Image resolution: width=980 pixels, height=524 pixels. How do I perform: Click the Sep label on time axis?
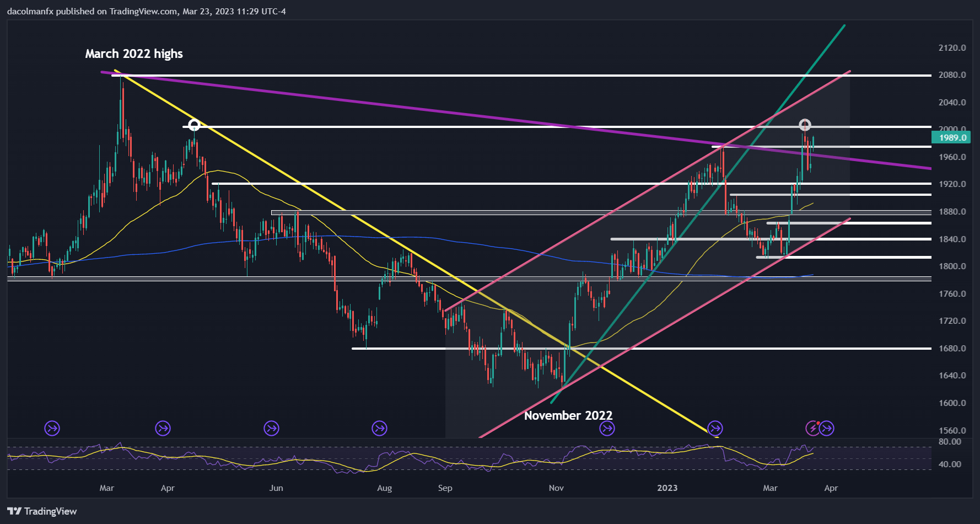(x=445, y=488)
